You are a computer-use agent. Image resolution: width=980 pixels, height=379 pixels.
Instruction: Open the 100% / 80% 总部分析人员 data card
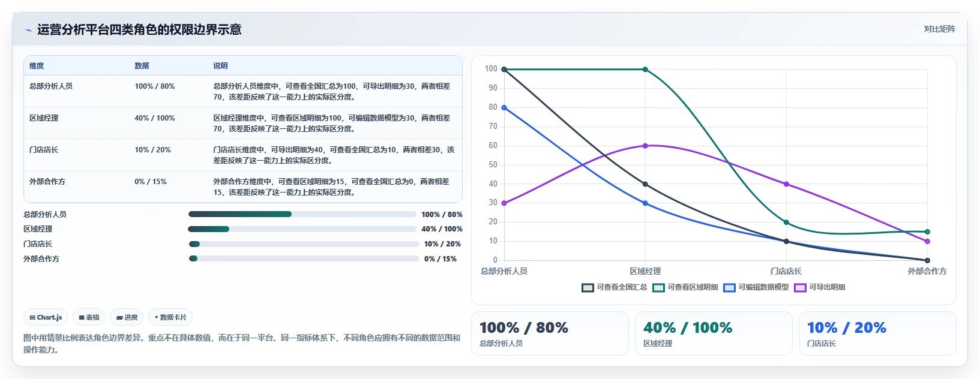coord(550,333)
